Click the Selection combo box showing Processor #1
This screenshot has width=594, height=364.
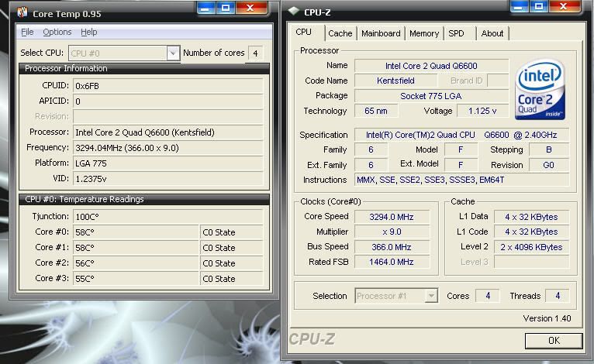[396, 296]
